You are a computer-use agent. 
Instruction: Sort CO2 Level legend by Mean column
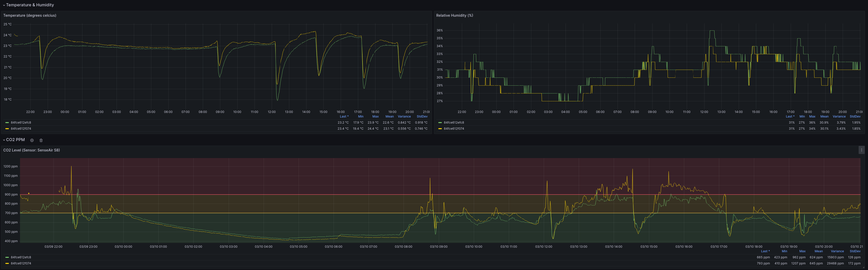click(819, 251)
